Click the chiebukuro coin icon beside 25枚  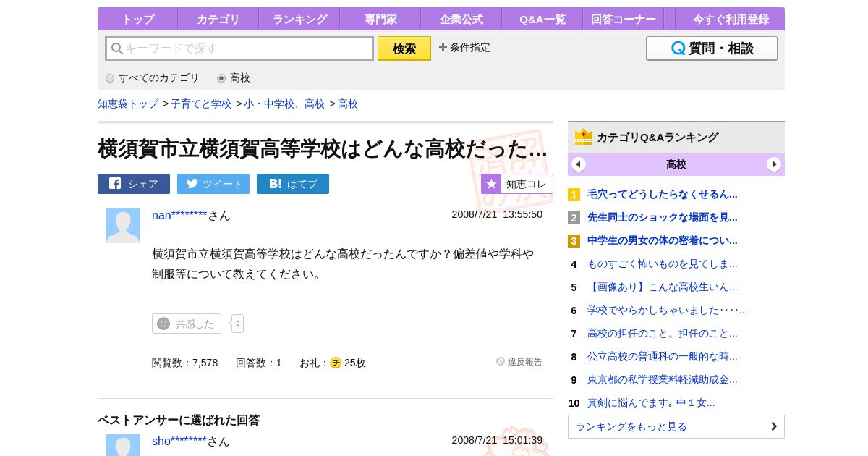coord(336,363)
